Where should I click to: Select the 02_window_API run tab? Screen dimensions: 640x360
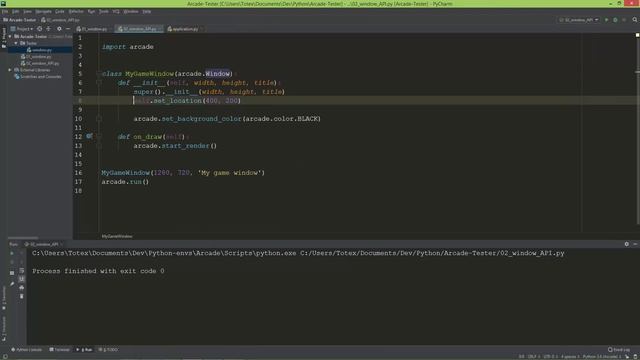[44, 244]
